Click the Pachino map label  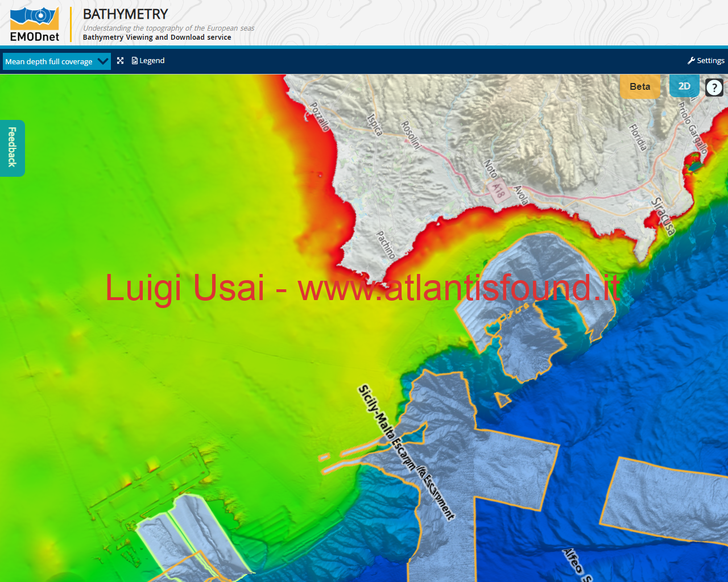coord(386,245)
